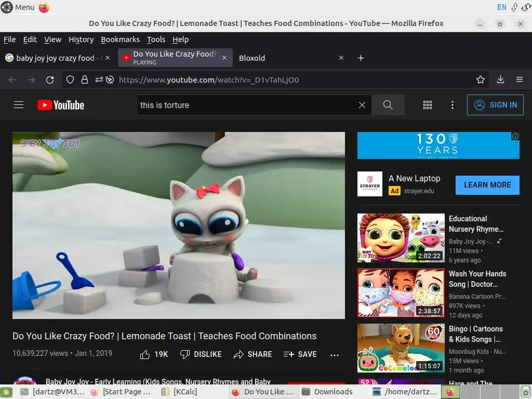This screenshot has width=532, height=399.
Task: Open Bingo Cartoons Cocomelon thumbnail
Action: [x=401, y=348]
